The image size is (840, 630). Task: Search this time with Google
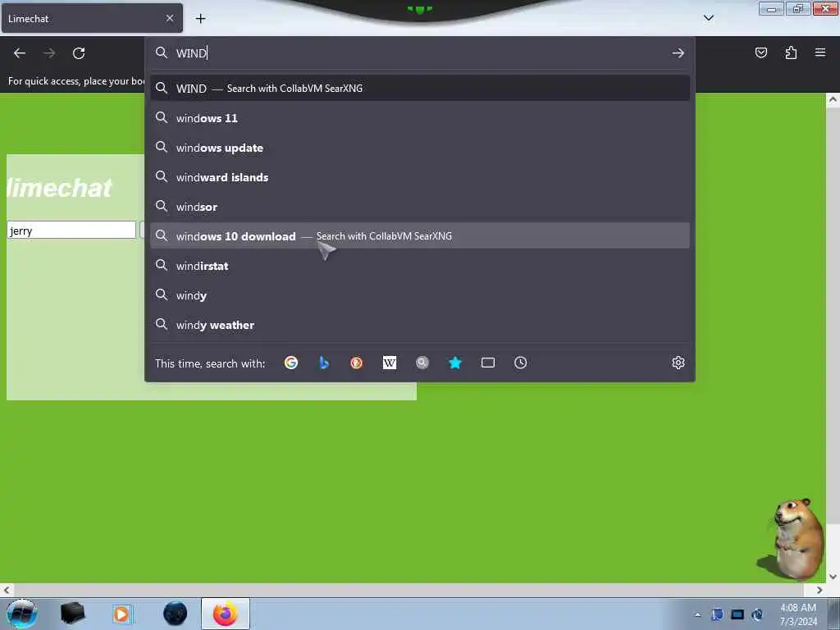tap(291, 363)
